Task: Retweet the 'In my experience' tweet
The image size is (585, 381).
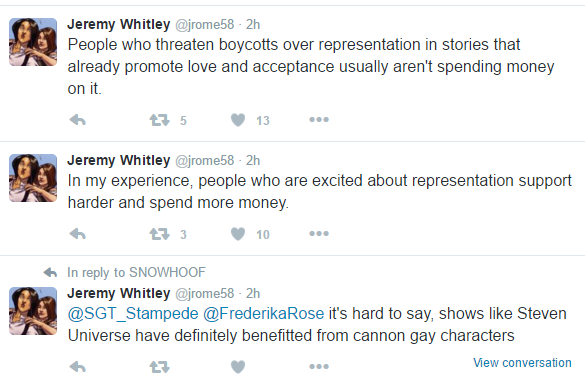Action: point(160,234)
